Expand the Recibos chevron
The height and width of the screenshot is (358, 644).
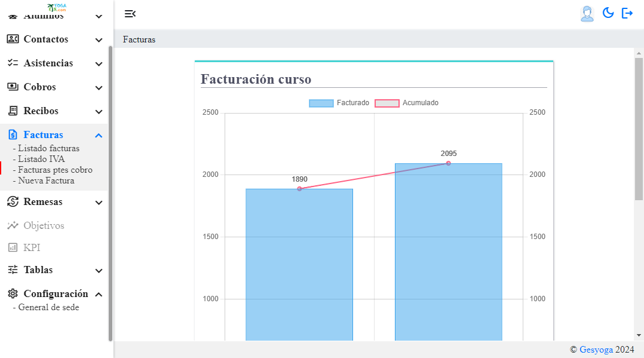(x=99, y=111)
